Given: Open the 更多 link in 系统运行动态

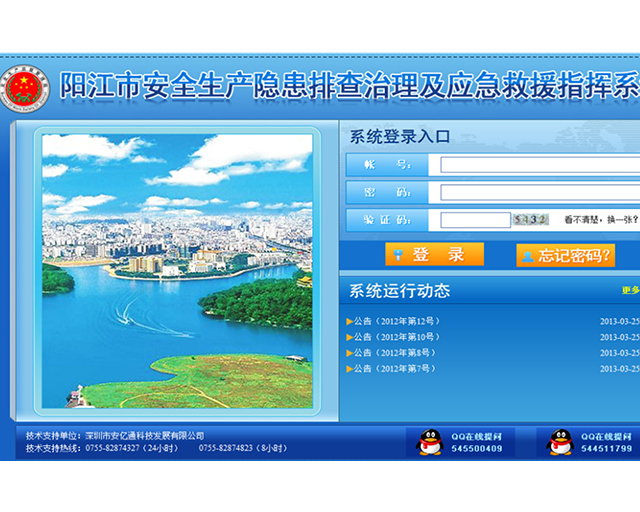Looking at the screenshot, I should pyautogui.click(x=630, y=291).
